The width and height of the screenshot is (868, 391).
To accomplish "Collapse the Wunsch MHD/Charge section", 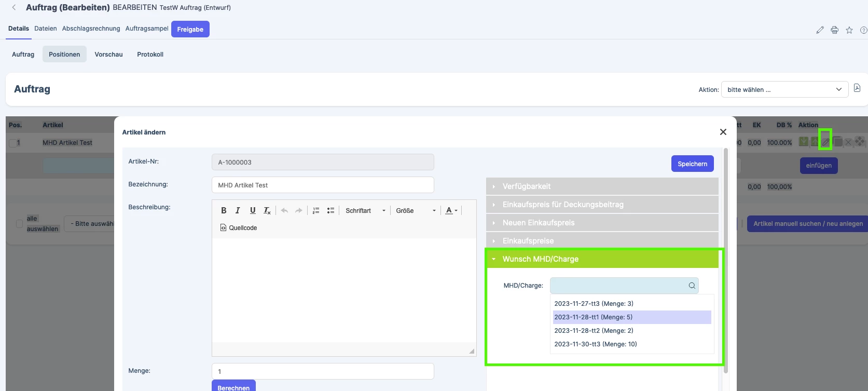I will coord(602,259).
